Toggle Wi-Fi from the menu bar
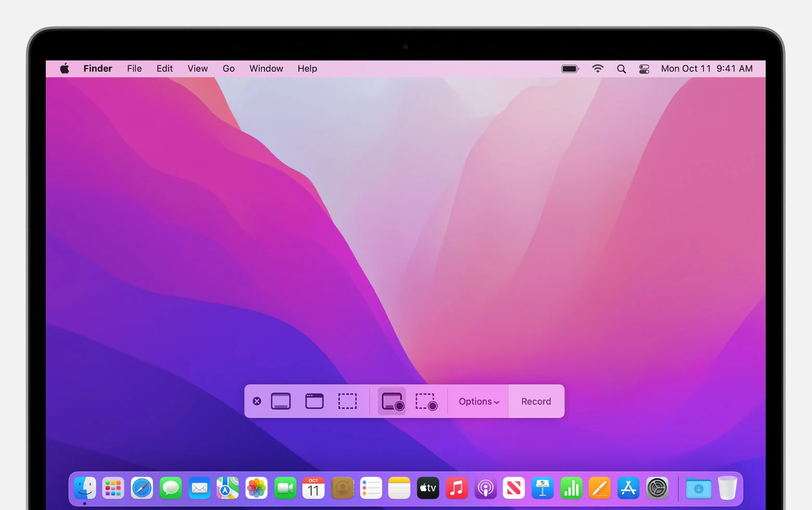 tap(597, 68)
